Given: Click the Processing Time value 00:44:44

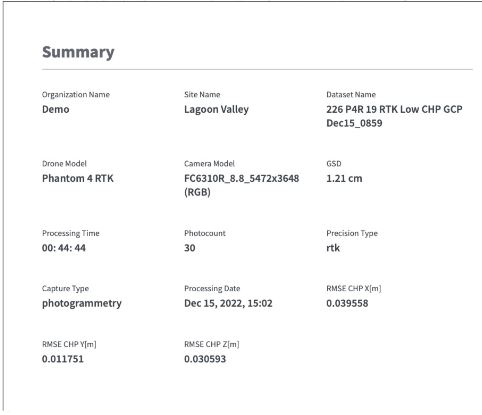Looking at the screenshot, I should (64, 248).
